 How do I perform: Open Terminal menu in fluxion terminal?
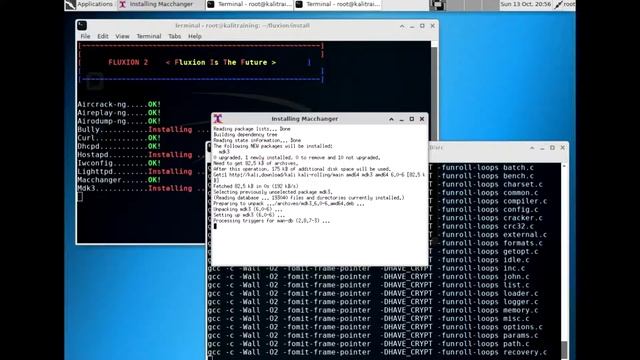click(x=149, y=36)
